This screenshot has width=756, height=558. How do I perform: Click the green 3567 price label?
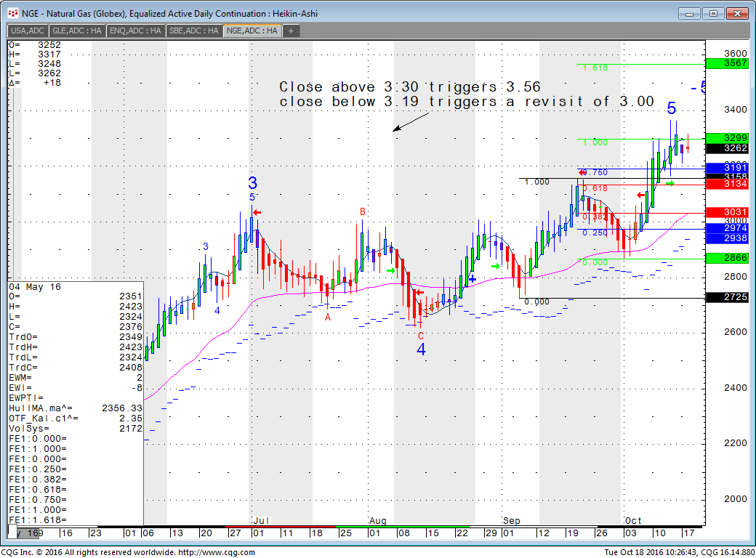click(x=727, y=63)
